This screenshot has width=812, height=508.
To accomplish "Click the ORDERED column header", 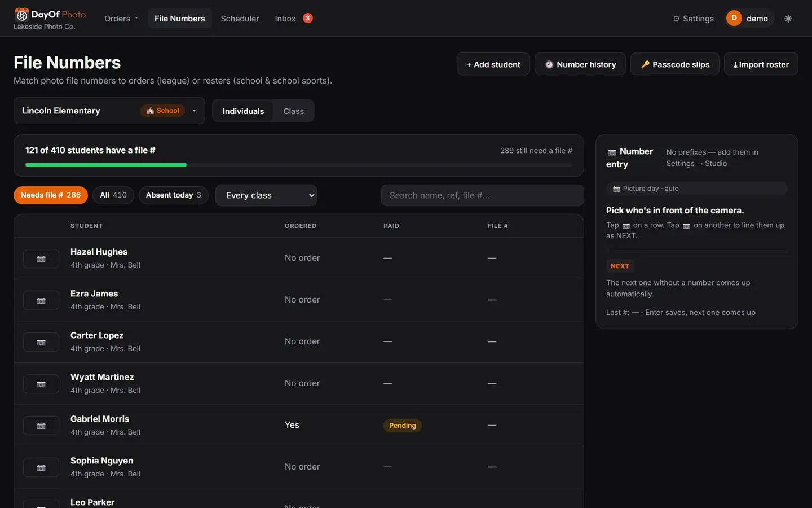I will [x=301, y=226].
